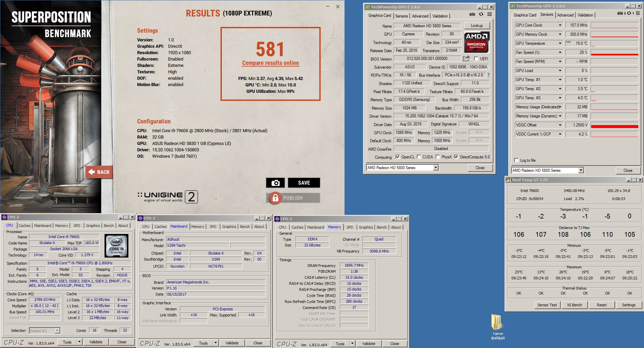
Task: Refresh GPU-Z Graphics Card window data
Action: coord(481,14)
